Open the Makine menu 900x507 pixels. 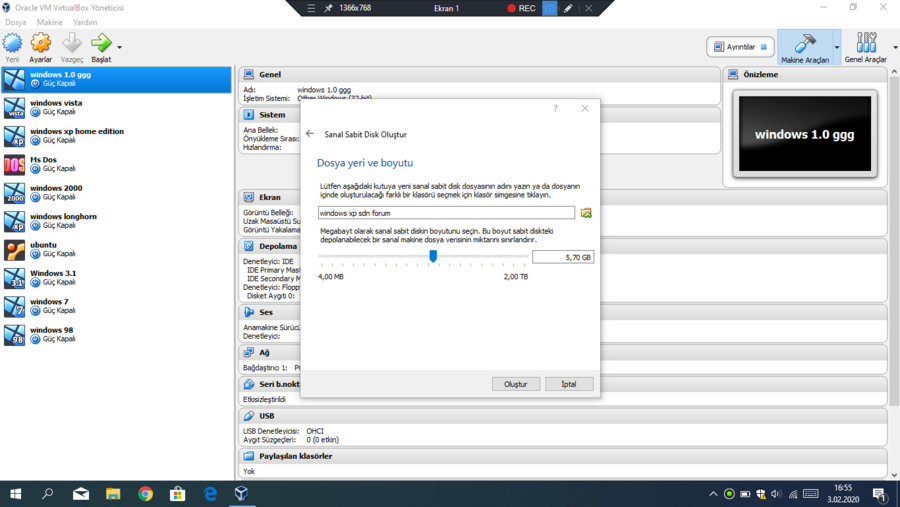(49, 22)
